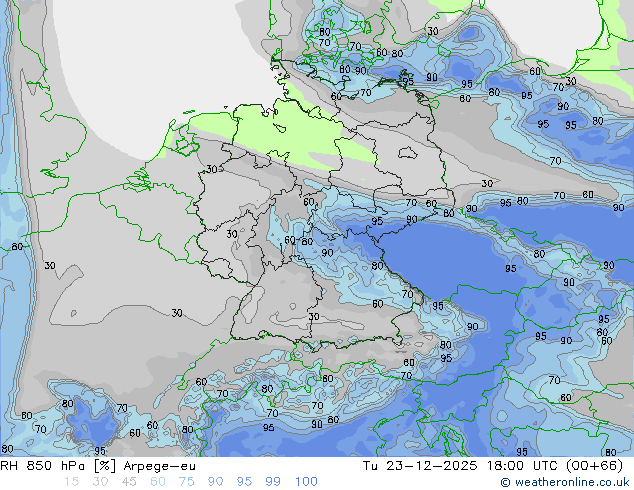The image size is (634, 490).
Task: Select the legend value 100
Action: [x=306, y=482]
